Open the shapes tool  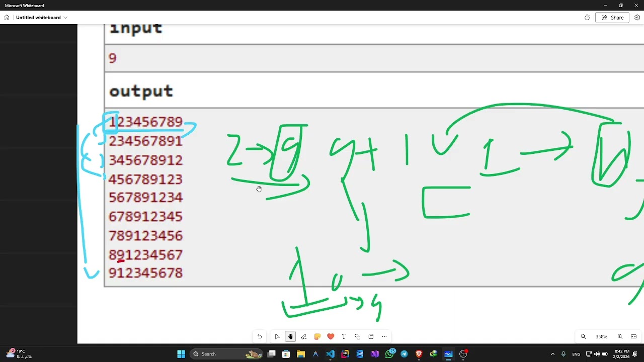357,336
